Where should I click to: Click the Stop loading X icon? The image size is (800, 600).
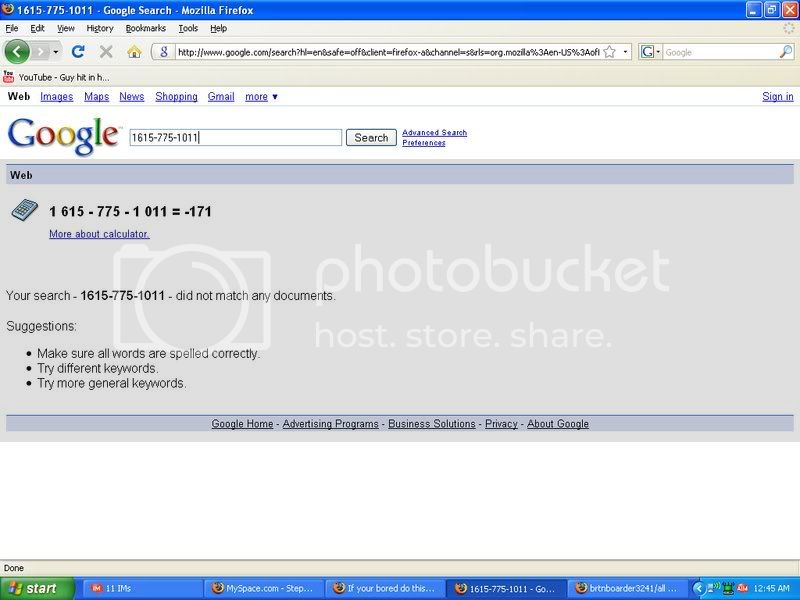(x=106, y=52)
